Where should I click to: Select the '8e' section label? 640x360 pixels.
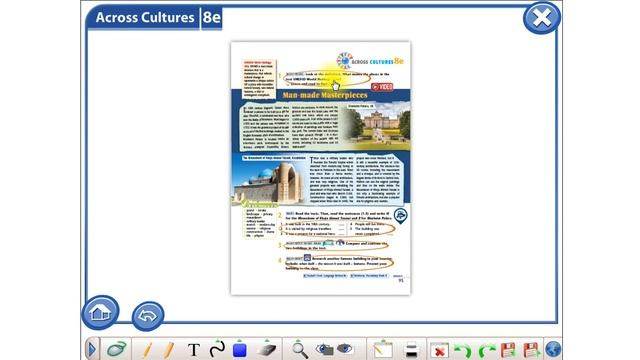[x=211, y=18]
